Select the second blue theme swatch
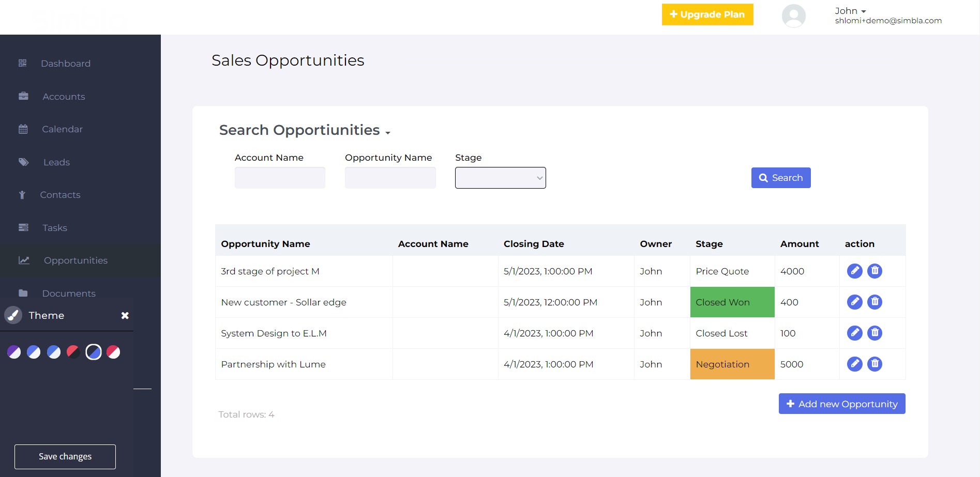 [34, 352]
